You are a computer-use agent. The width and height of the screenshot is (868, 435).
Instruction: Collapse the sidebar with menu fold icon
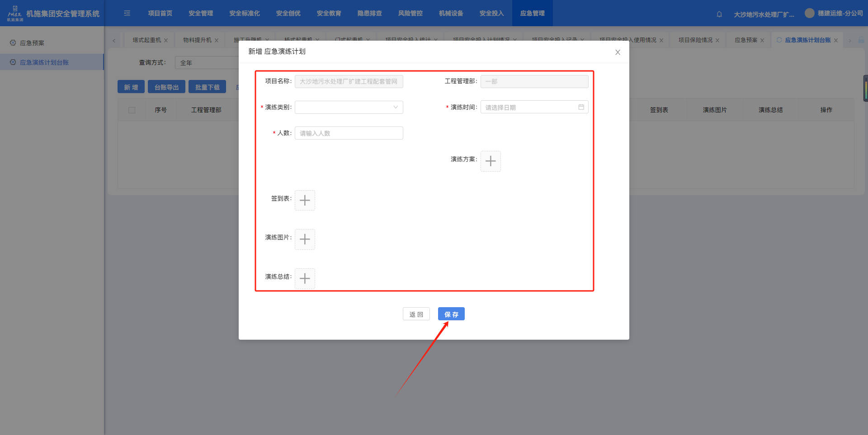pyautogui.click(x=127, y=14)
